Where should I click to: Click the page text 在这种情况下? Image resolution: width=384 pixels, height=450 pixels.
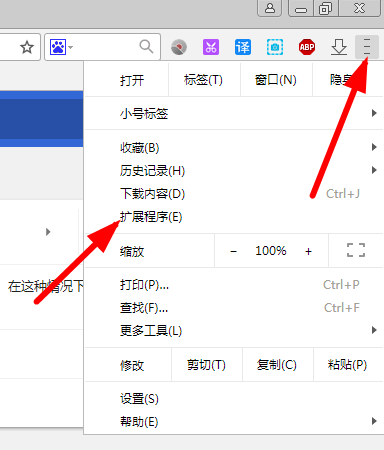pyautogui.click(x=46, y=286)
